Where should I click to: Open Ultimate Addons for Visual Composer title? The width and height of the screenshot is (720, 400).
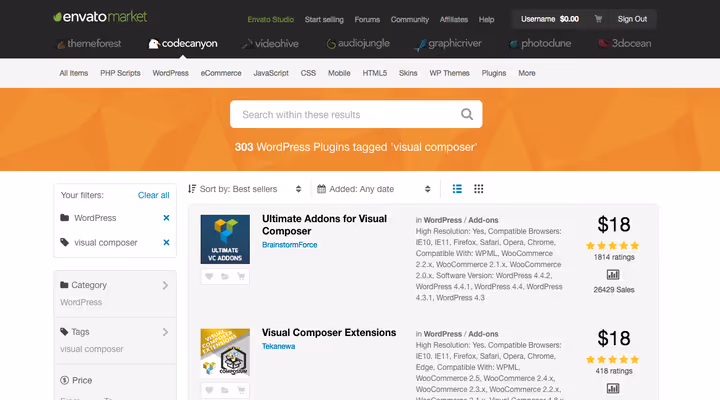pos(324,225)
